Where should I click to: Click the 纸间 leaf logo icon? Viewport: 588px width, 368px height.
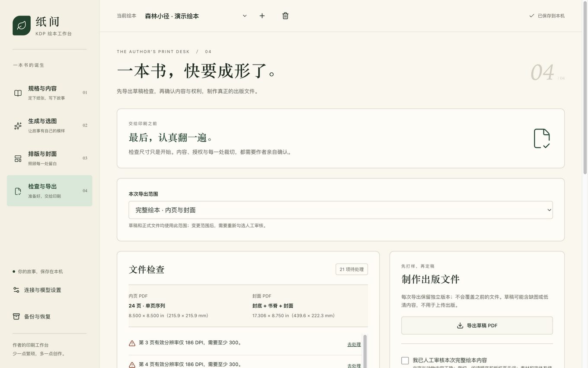22,26
